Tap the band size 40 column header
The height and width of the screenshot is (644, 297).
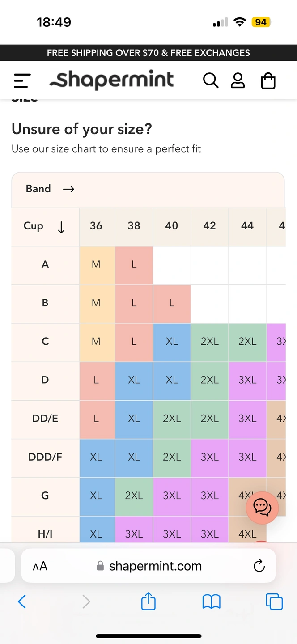click(172, 226)
